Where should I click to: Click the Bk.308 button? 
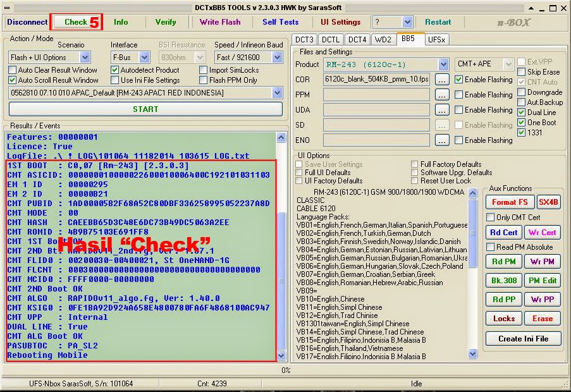[x=504, y=280]
